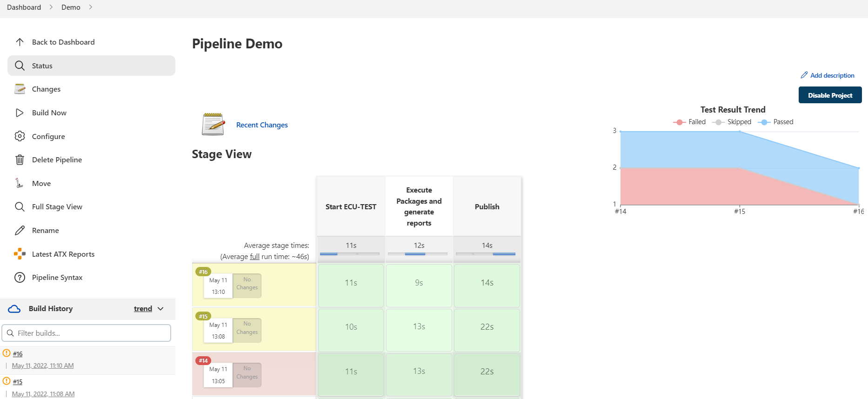The image size is (868, 399).
Task: Click the 9s Execute Packages cell of build #16
Action: click(x=419, y=285)
